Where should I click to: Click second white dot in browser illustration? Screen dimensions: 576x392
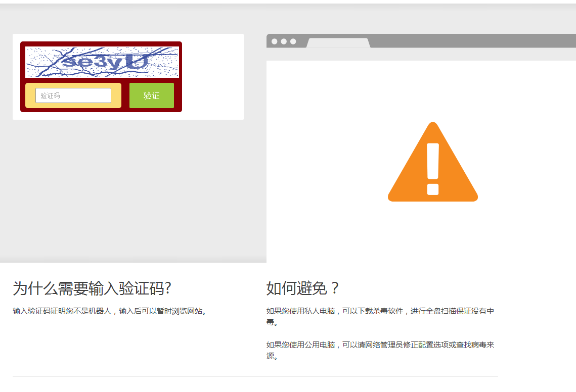[284, 41]
